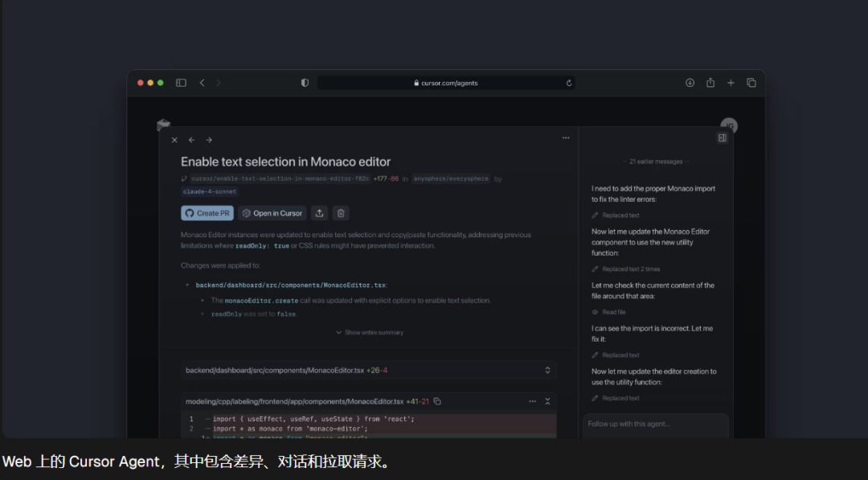Open the three-dot menu on the modeling MonacoEditor.tsx diff
Viewport: 868px width, 480px height.
(x=533, y=401)
